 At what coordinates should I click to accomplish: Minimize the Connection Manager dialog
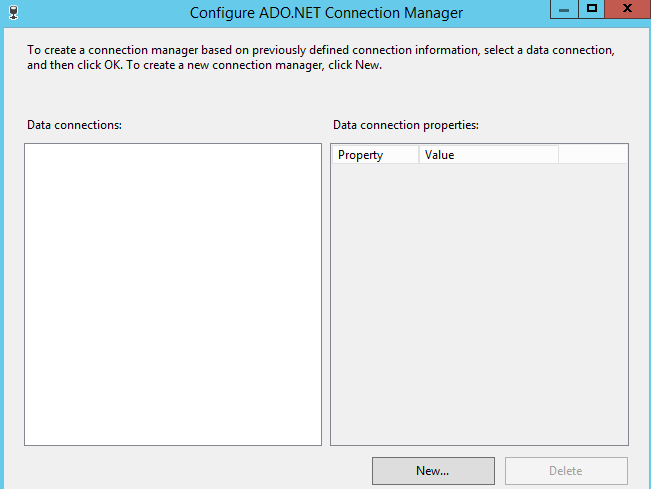(565, 9)
